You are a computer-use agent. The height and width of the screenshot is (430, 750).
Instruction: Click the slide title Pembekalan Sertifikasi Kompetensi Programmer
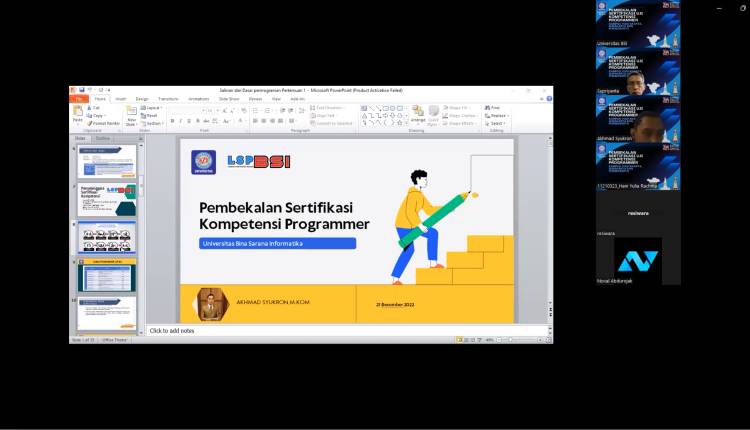tap(284, 216)
